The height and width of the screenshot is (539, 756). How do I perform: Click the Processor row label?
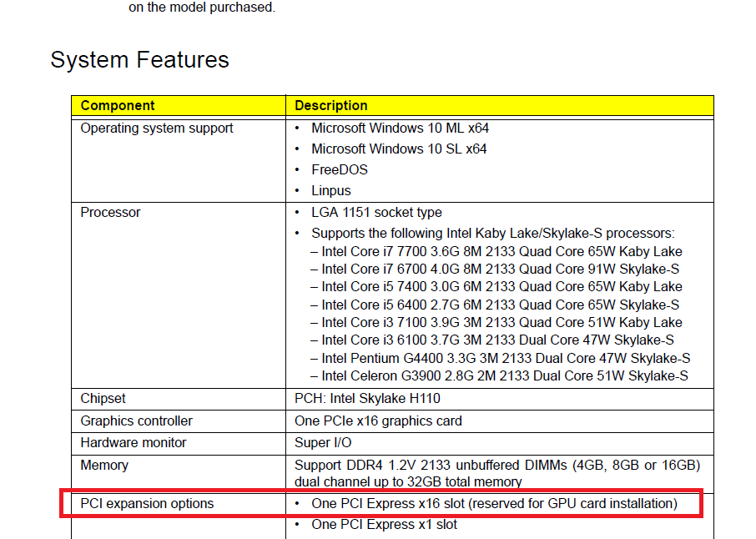(110, 213)
